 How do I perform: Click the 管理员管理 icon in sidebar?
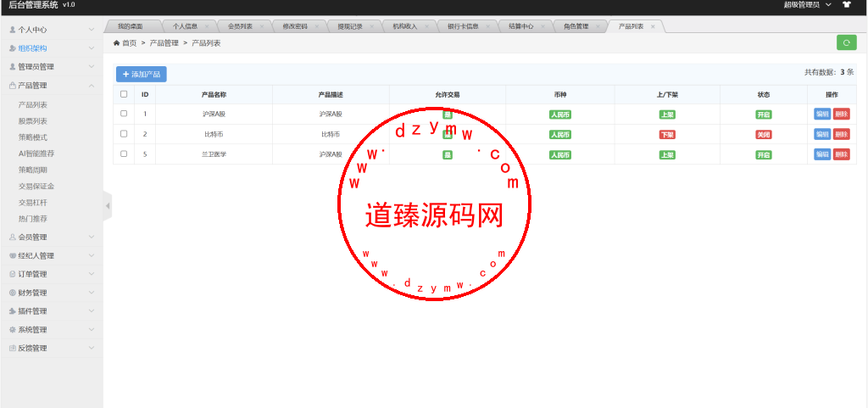point(13,66)
